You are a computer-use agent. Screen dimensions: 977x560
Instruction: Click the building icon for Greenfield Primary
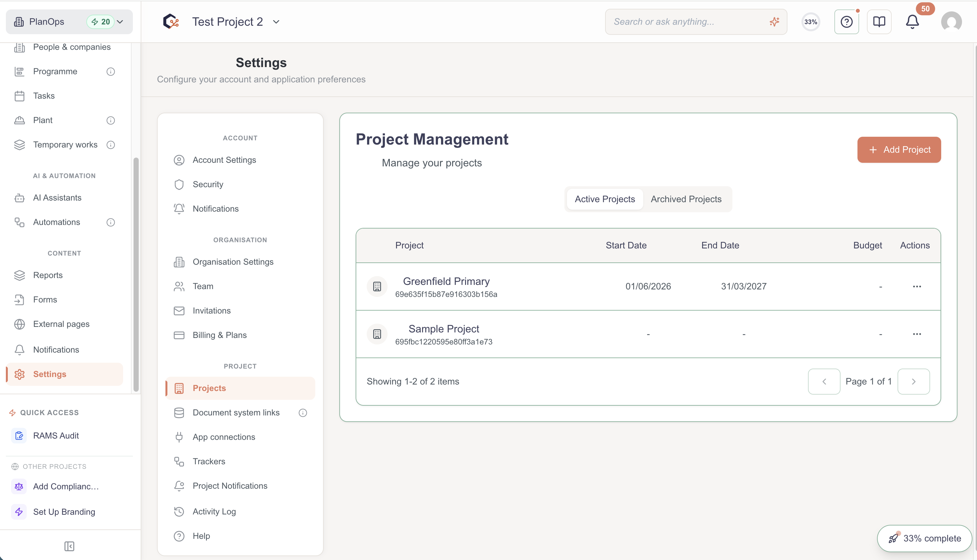pyautogui.click(x=377, y=287)
